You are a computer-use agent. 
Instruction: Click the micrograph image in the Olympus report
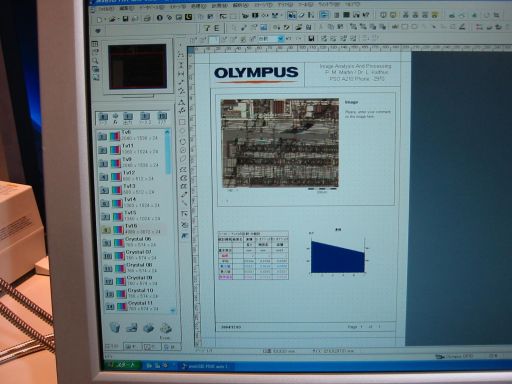tap(279, 143)
